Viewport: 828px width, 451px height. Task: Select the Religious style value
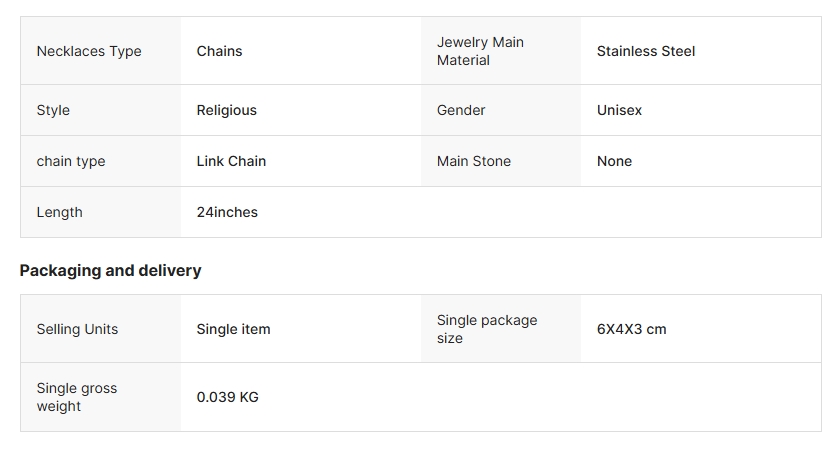(226, 110)
